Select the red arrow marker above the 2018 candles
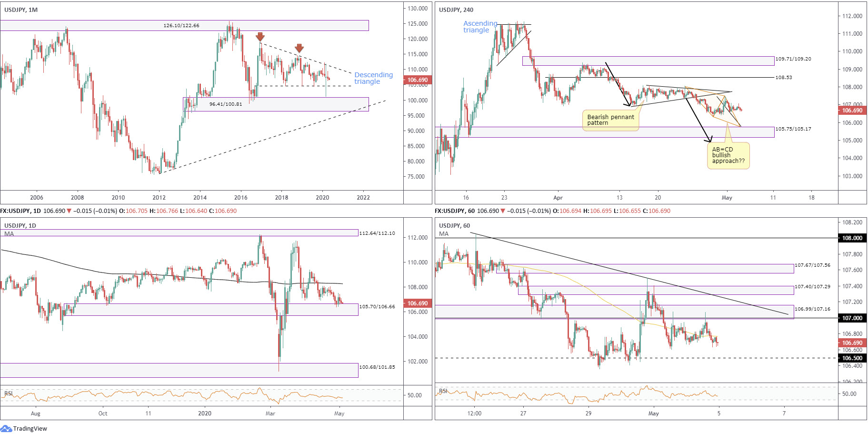This screenshot has height=434, width=868. tap(299, 48)
